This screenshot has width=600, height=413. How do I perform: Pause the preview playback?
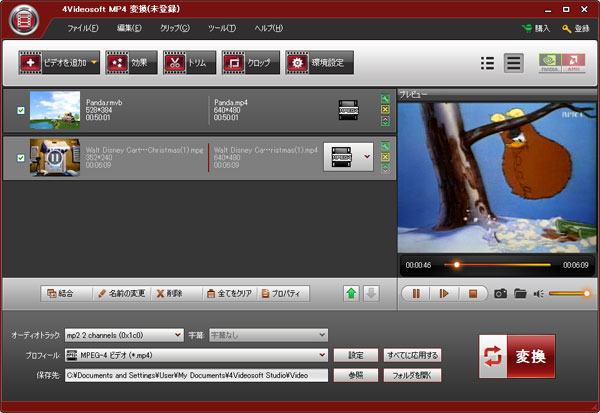[x=416, y=294]
